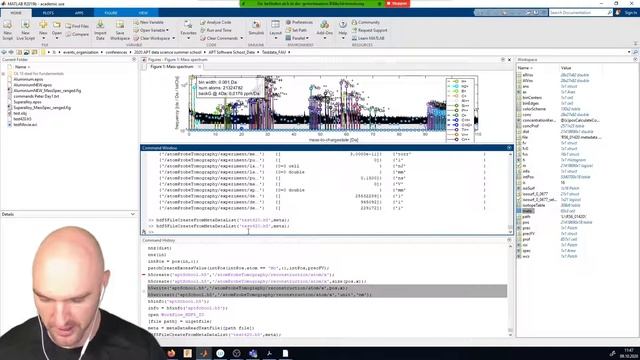Viewport: 640px width, 360px height.
Task: Go back in folder navigation
Action: 4,52
